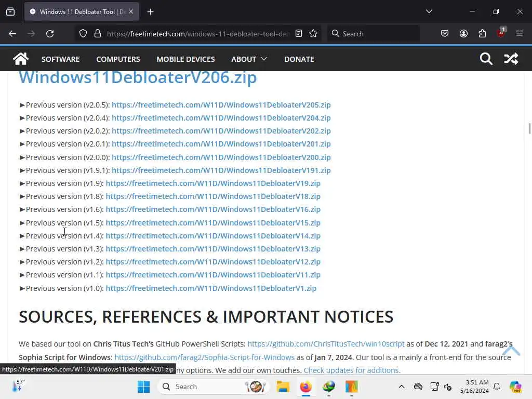Screen dimensions: 532x399
Task: Open the MOBILE DEVICES menu item
Action: pos(185,59)
